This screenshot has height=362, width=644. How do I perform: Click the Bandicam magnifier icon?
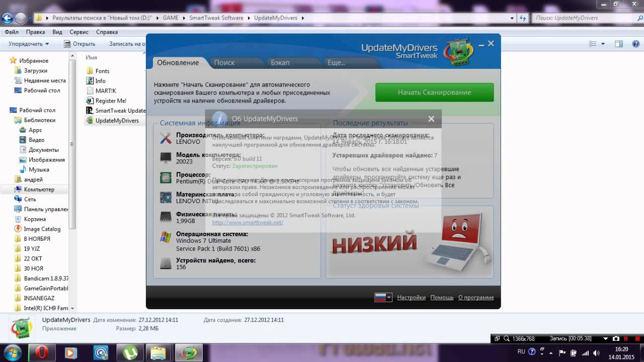(x=506, y=339)
